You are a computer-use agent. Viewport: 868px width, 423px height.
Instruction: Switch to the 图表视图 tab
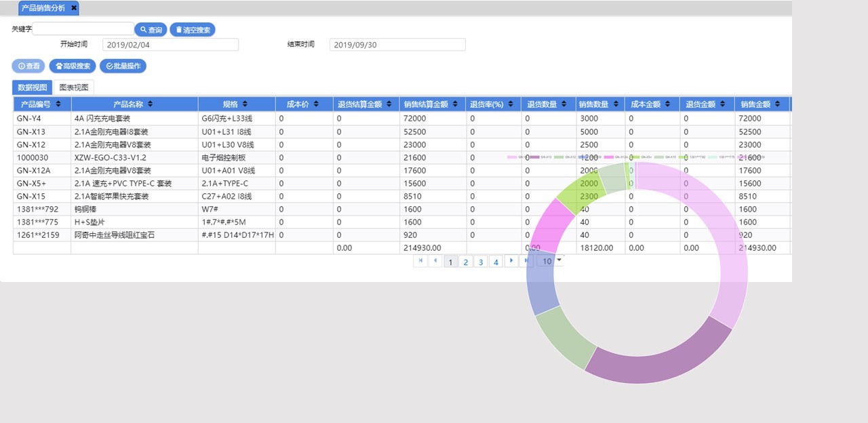coord(74,87)
